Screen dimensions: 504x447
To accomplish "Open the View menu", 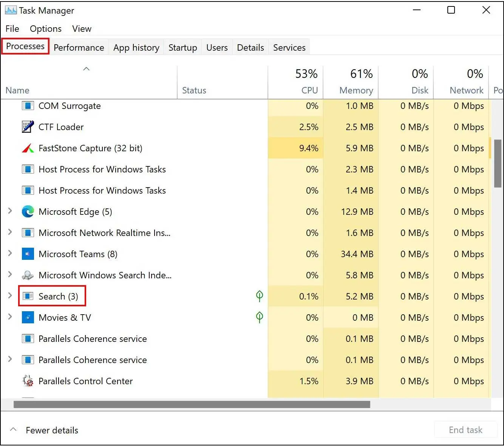I will 82,29.
